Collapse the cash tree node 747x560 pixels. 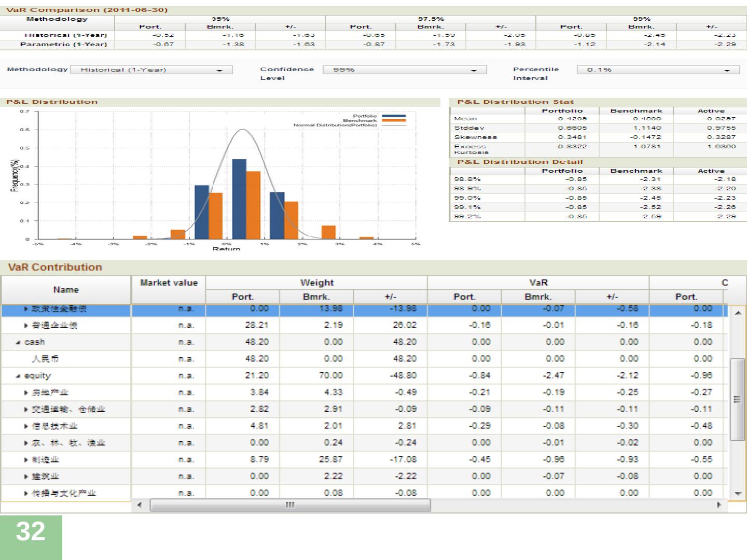point(19,342)
